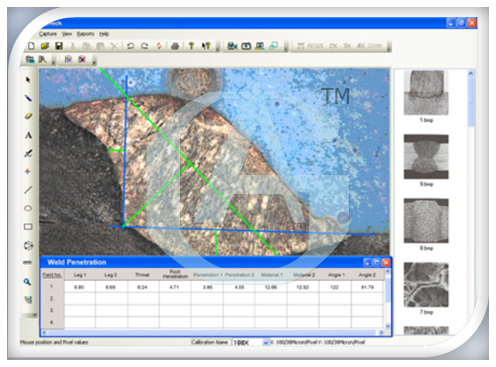Click the Root Penetration column header
Viewport: 496px width, 367px height.
coord(175,274)
